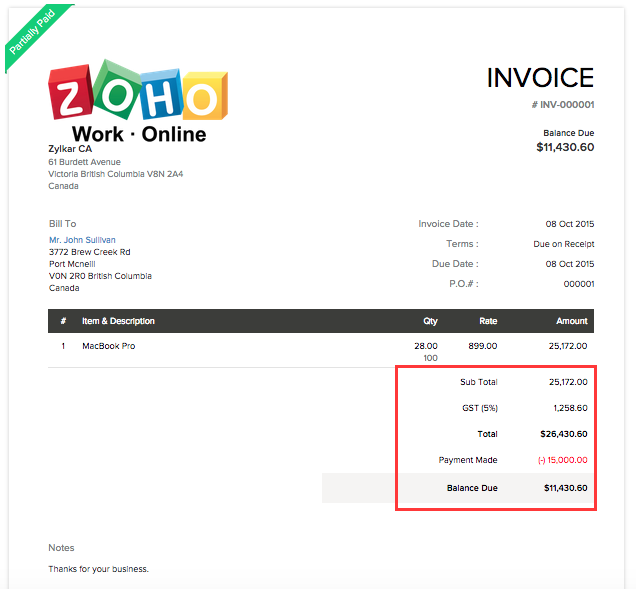Click the Bill To label
The image size is (636, 589).
tap(62, 224)
